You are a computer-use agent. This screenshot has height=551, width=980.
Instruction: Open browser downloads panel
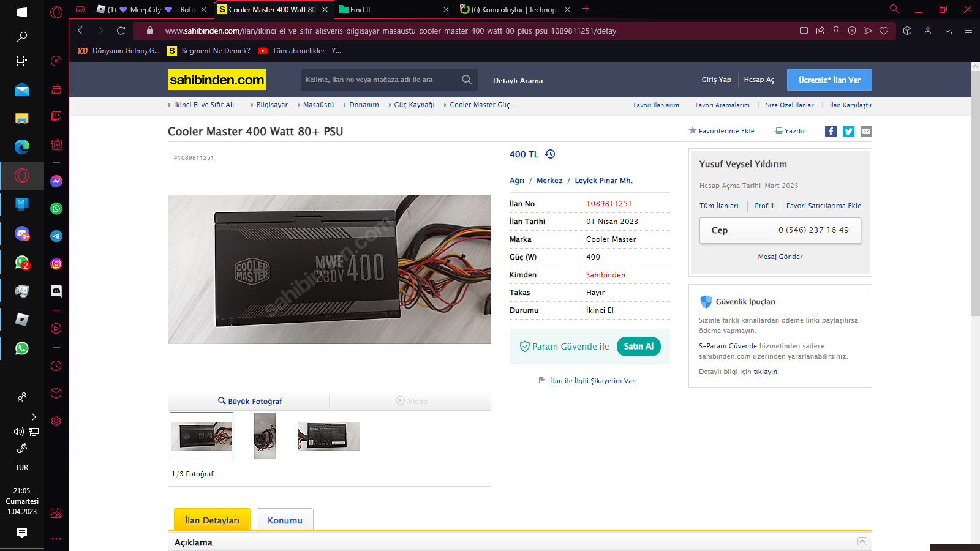click(948, 31)
